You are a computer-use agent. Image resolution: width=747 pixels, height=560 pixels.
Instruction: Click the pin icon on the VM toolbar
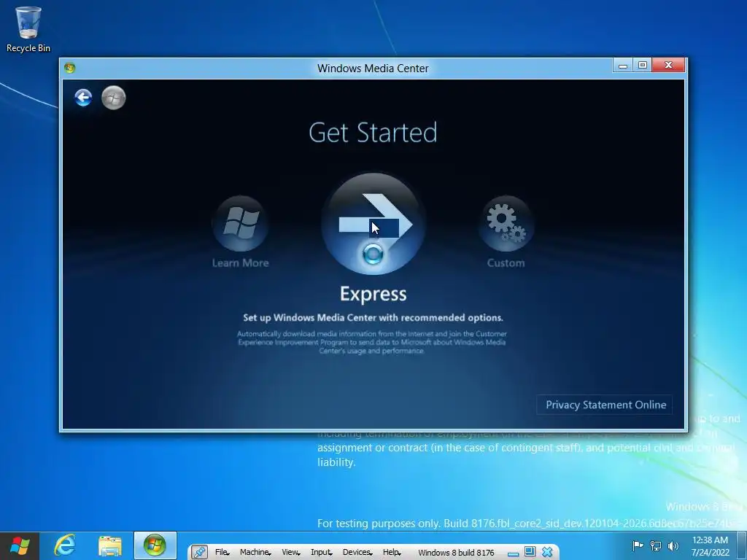[199, 552]
